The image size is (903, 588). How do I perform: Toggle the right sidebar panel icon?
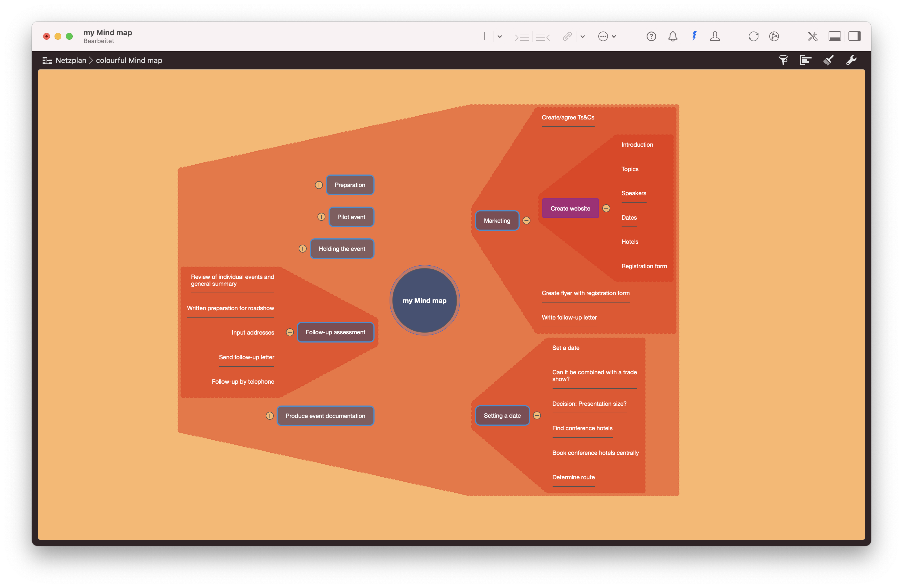tap(854, 36)
